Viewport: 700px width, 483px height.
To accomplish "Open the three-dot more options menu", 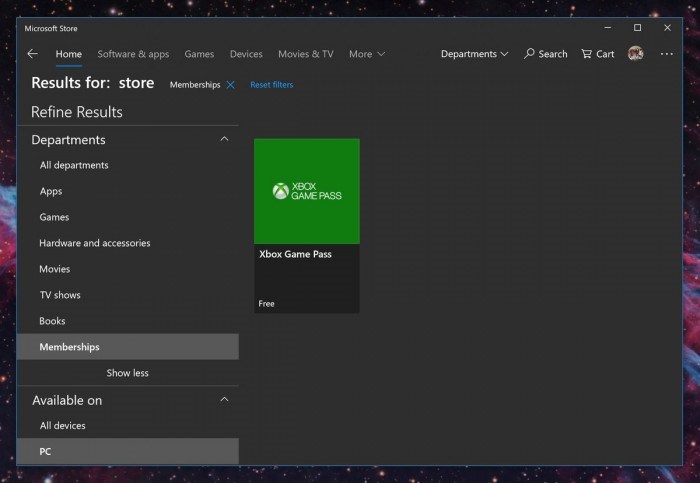I will coord(667,54).
